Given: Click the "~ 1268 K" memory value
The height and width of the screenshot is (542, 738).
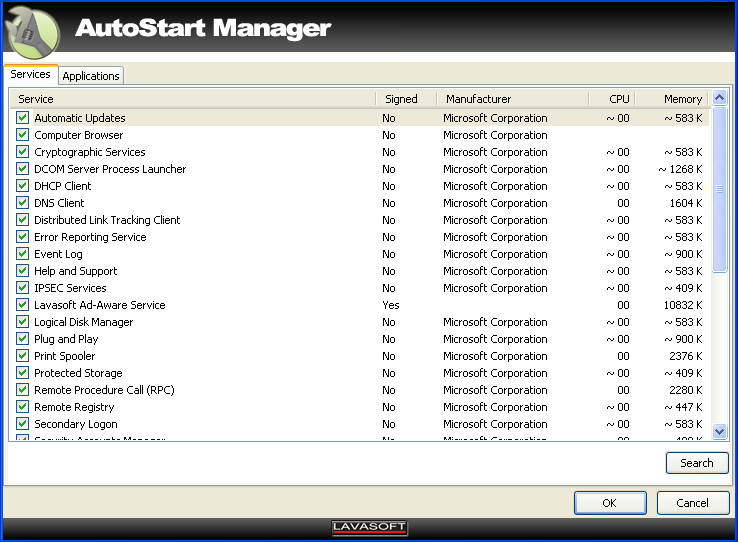Looking at the screenshot, I should pyautogui.click(x=680, y=169).
